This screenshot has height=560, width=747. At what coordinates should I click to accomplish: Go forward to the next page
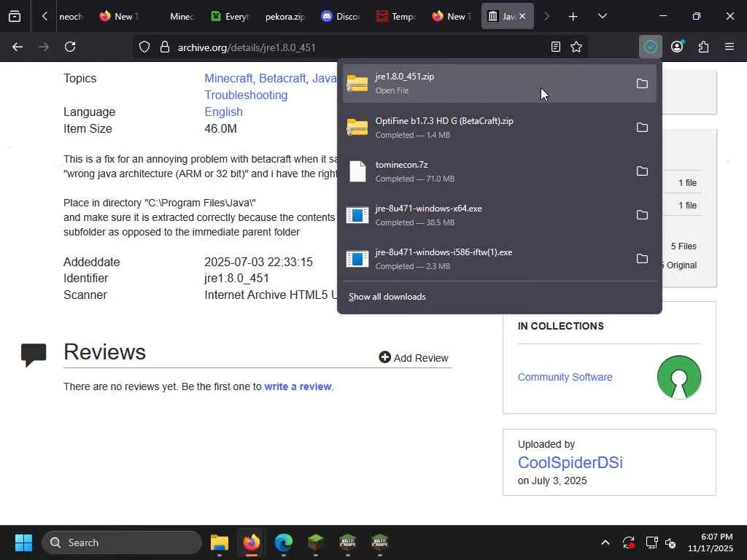pos(43,47)
